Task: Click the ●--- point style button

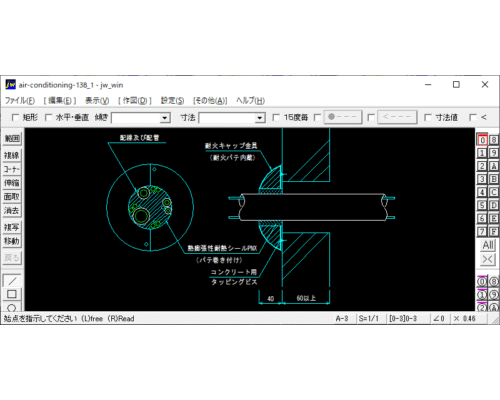Action: (343, 117)
